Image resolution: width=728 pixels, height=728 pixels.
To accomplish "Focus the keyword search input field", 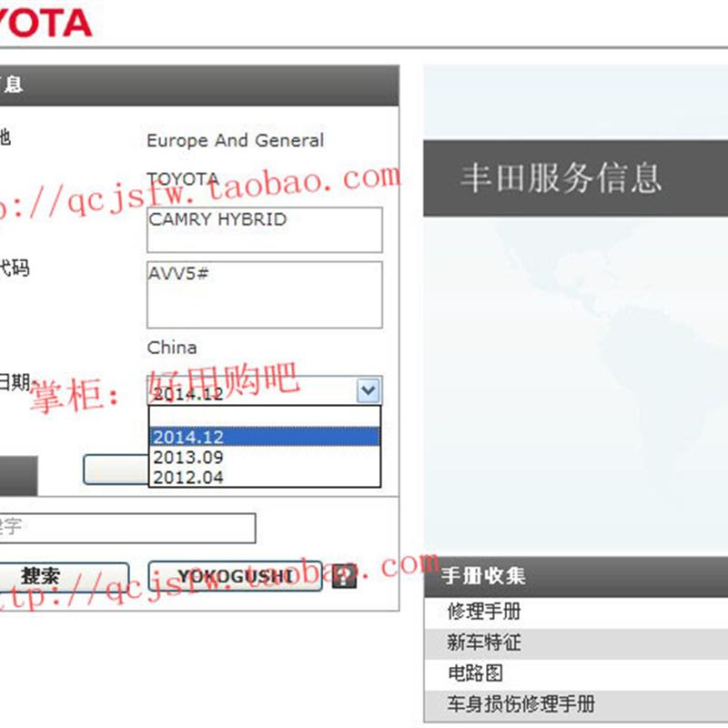I will (126, 528).
